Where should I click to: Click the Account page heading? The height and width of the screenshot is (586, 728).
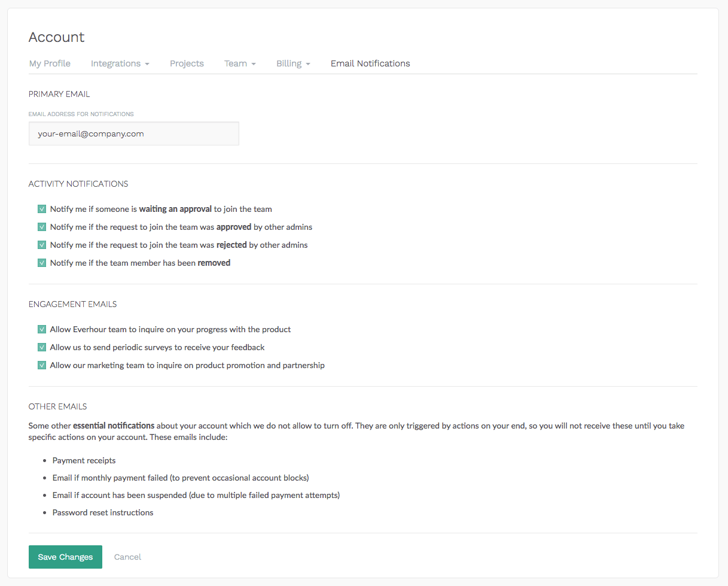pyautogui.click(x=57, y=37)
